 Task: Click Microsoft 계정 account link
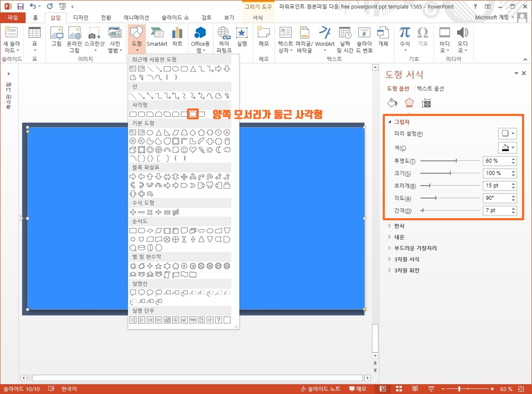495,17
